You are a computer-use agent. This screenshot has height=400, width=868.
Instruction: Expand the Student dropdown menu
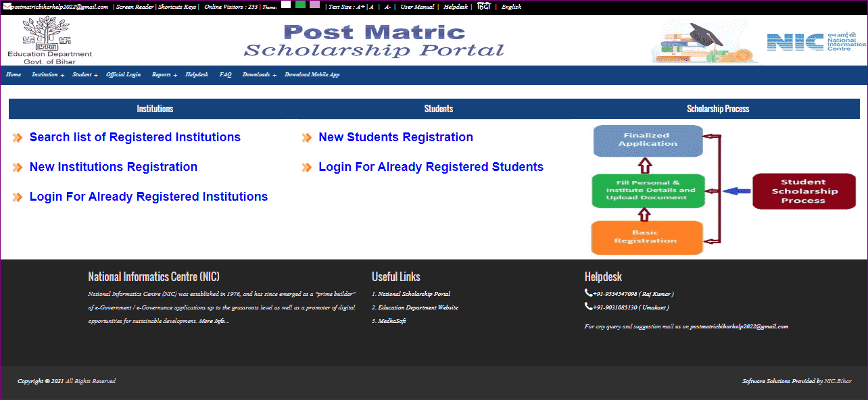click(83, 74)
